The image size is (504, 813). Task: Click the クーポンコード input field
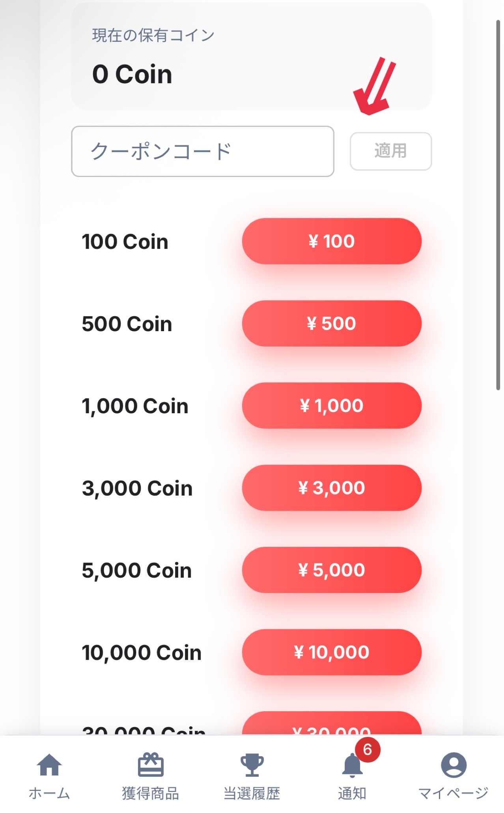[x=203, y=151]
